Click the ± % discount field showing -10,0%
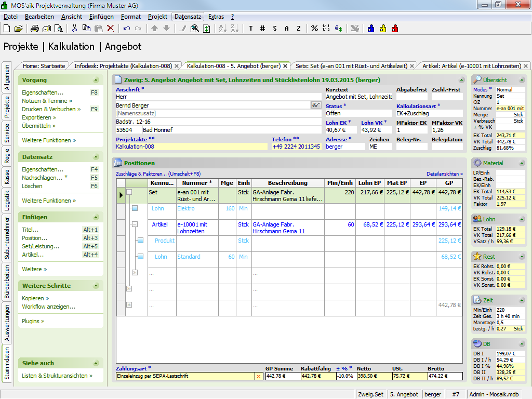Image resolution: width=532 pixels, height=399 pixels. (x=346, y=376)
